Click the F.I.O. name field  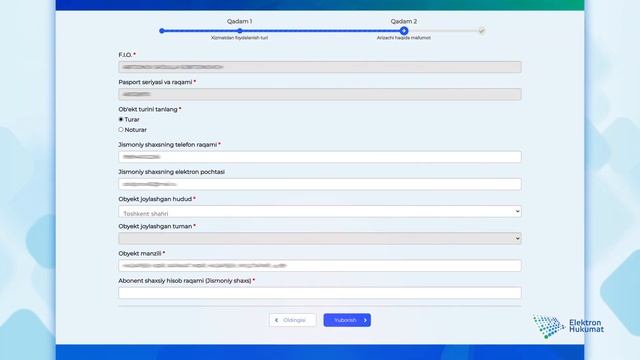click(320, 67)
